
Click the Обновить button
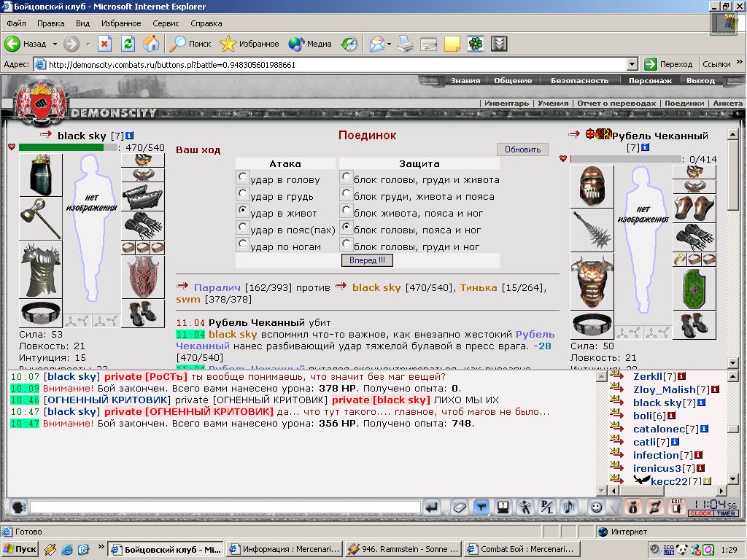(x=522, y=149)
